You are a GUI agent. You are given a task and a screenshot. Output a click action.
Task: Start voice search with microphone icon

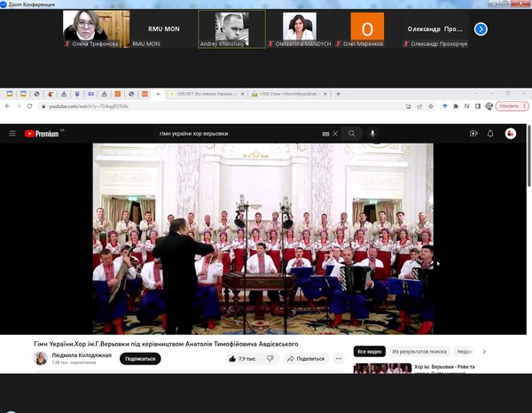click(372, 134)
